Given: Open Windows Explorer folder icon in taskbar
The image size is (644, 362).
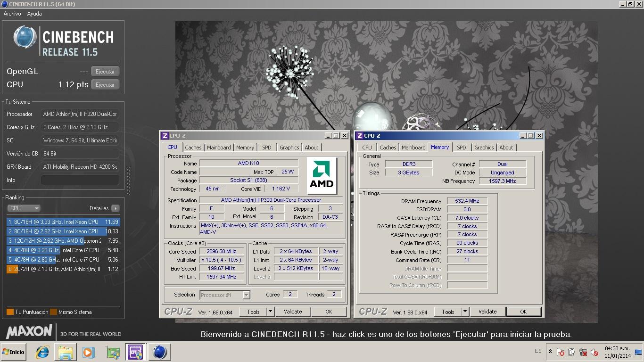Looking at the screenshot, I should [x=66, y=352].
